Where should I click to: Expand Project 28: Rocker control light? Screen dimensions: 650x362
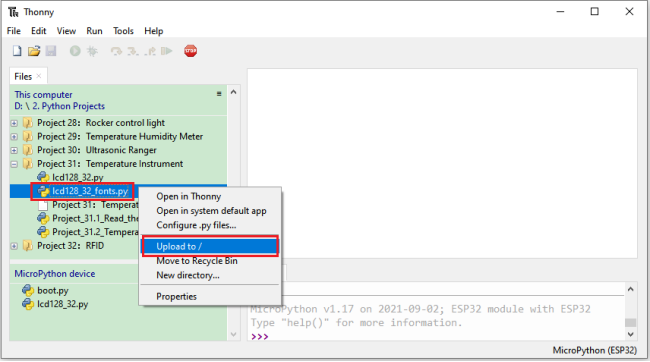coord(14,123)
